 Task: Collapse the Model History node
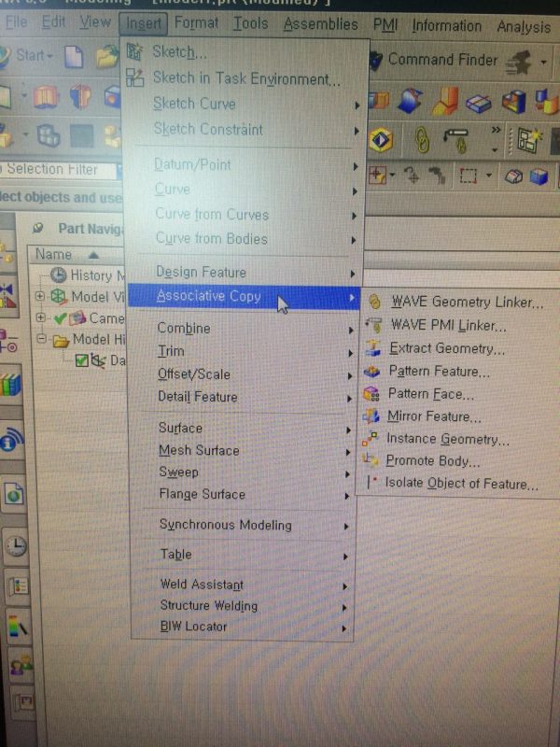(x=42, y=339)
